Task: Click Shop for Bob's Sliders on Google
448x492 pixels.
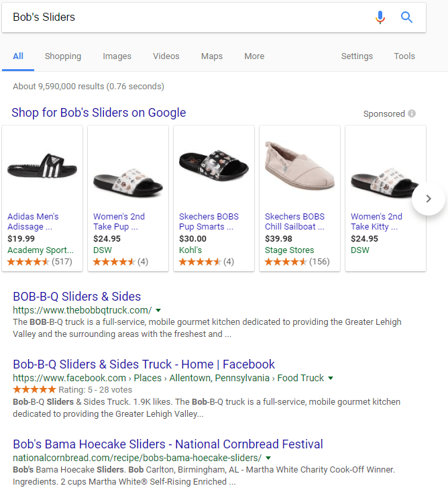Action: coord(99,113)
